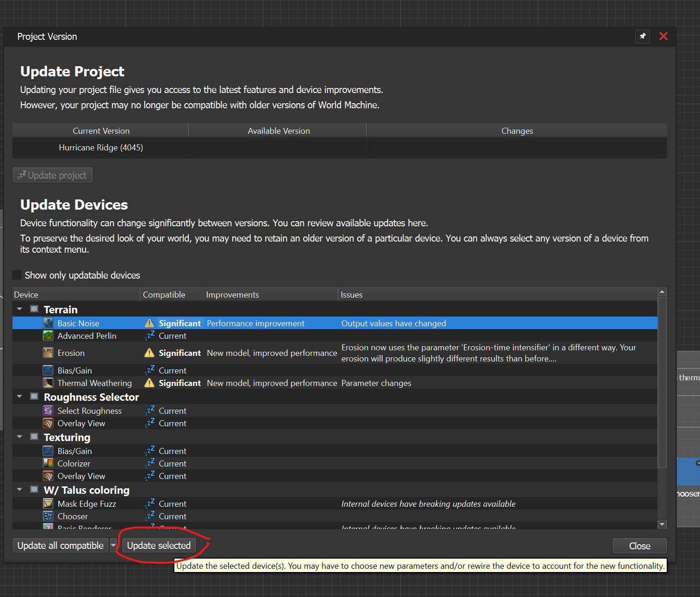This screenshot has height=597, width=700.
Task: Click the Select Roughness device icon
Action: click(48, 410)
